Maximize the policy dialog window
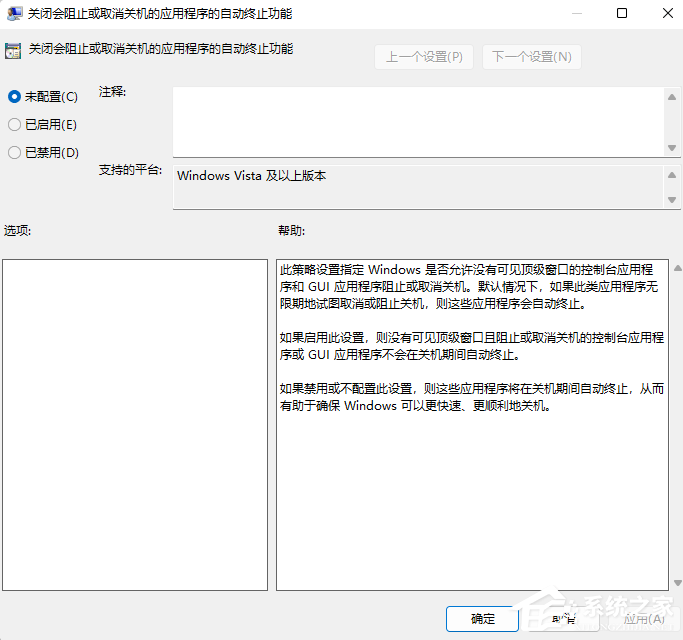This screenshot has height=640, width=683. click(622, 14)
